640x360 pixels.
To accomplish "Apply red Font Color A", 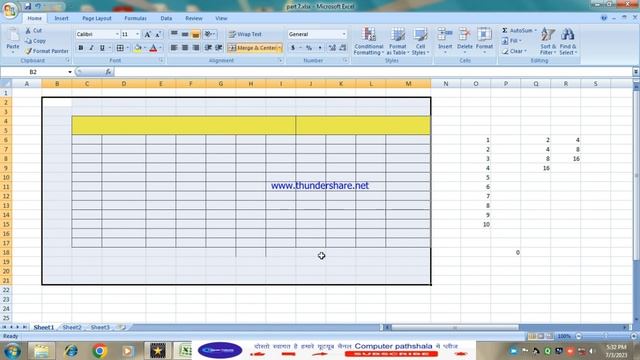I will (x=153, y=48).
